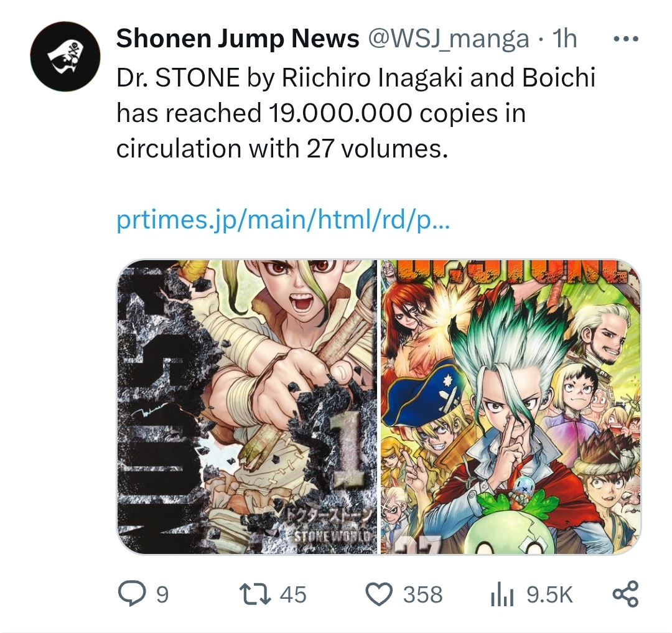The height and width of the screenshot is (633, 672).
Task: Follow the prtimes.jp article link
Action: [283, 220]
